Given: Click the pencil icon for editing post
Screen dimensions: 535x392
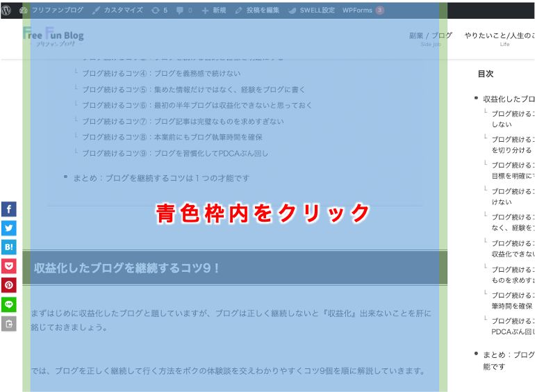Looking at the screenshot, I should click(238, 10).
